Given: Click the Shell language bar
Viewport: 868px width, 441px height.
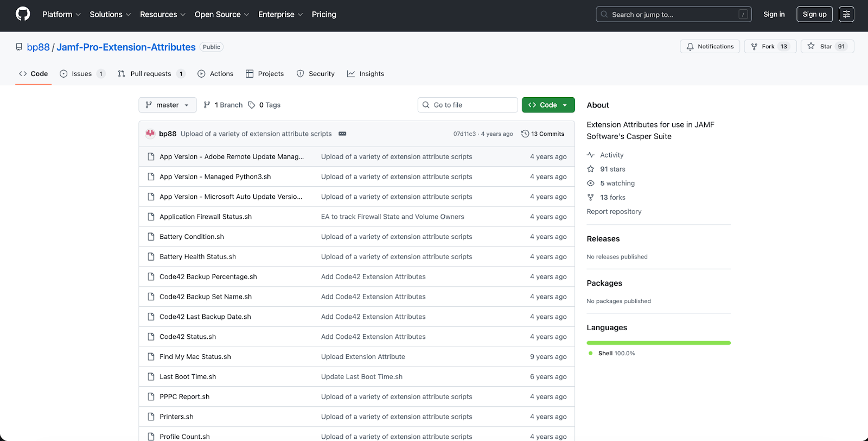Looking at the screenshot, I should (x=658, y=343).
